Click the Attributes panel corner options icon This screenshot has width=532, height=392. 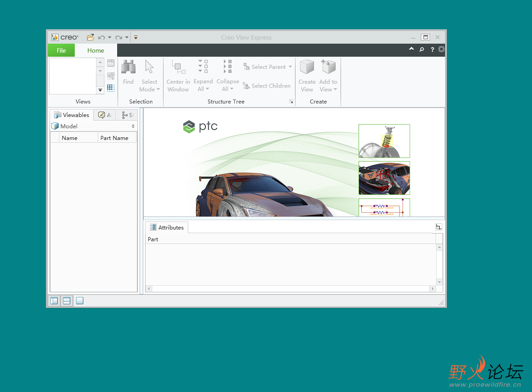pyautogui.click(x=439, y=227)
